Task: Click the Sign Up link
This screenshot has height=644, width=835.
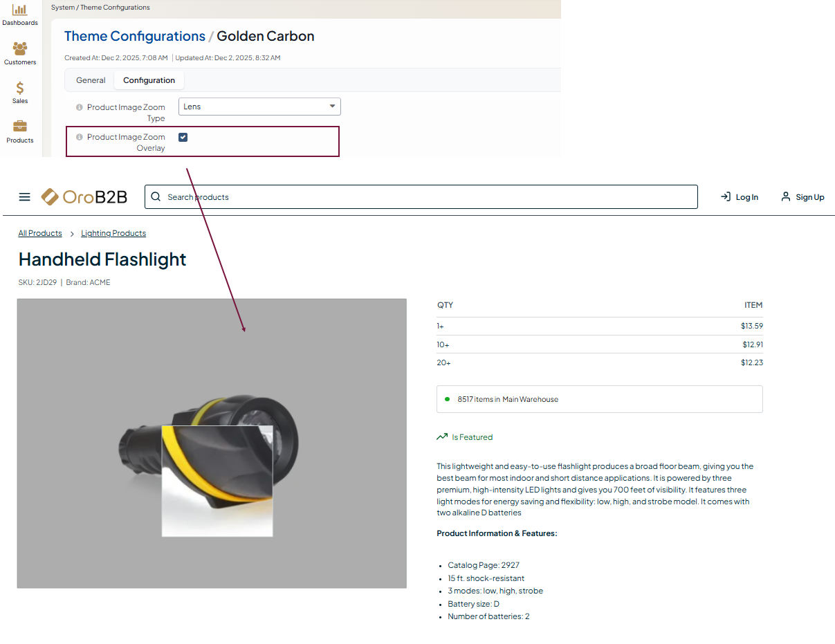Action: [802, 197]
